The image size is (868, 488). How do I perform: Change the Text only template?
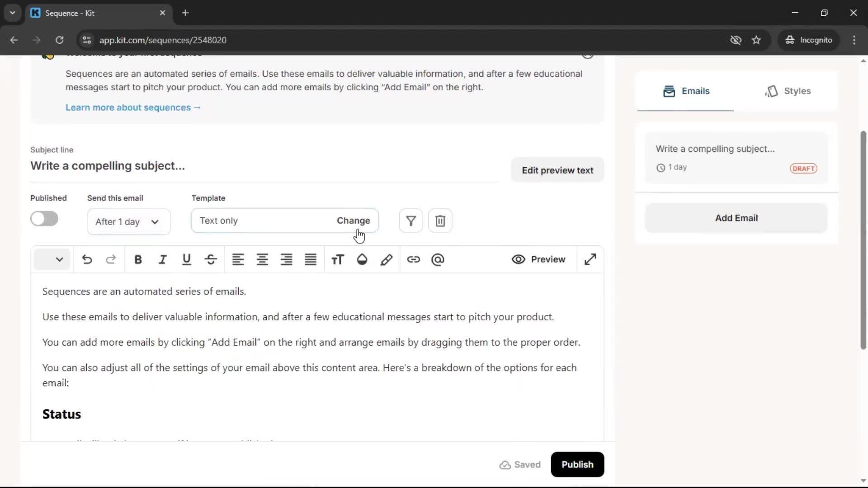tap(353, 221)
